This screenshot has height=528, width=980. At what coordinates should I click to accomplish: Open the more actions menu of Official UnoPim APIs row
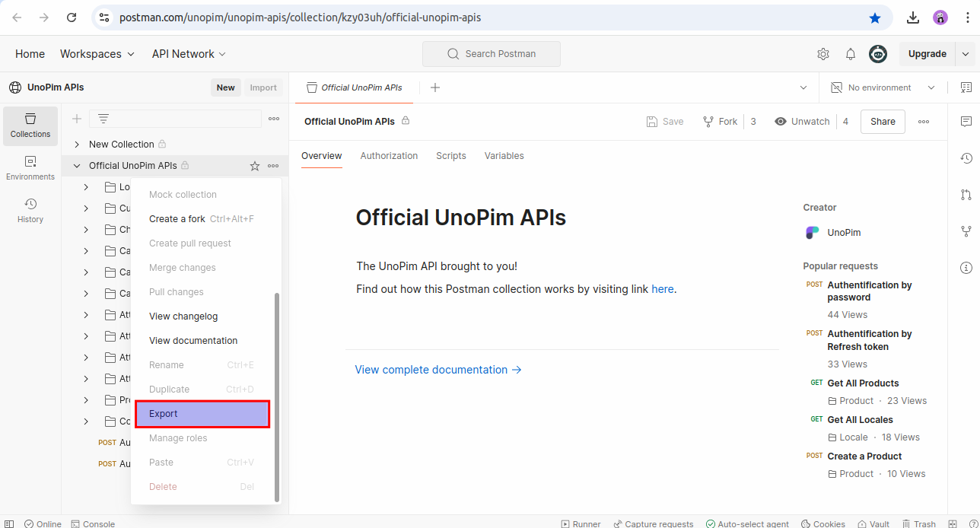(273, 166)
